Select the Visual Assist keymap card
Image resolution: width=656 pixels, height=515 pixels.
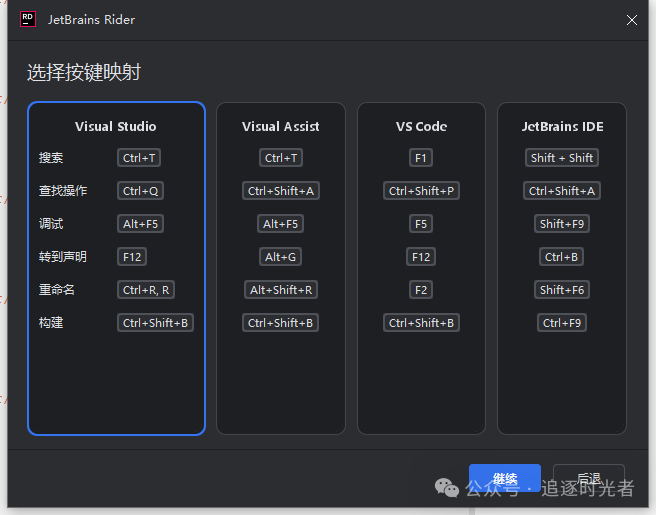coord(281,269)
